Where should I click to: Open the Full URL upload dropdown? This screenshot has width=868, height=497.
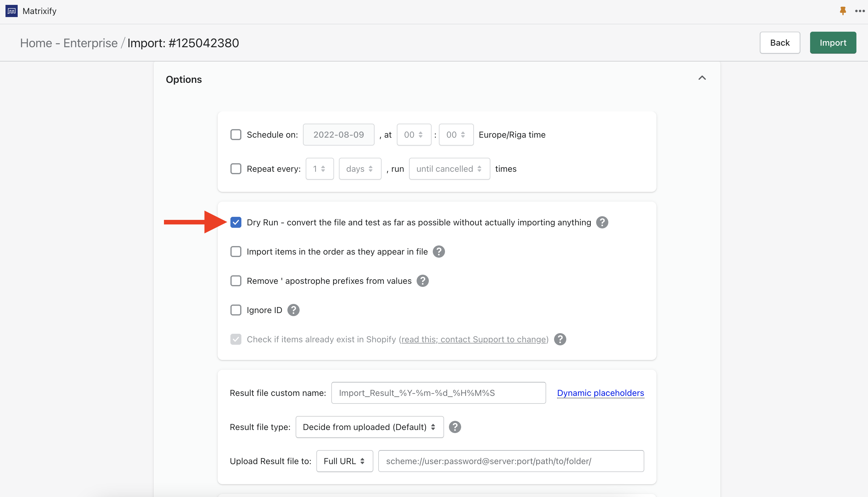[344, 461]
